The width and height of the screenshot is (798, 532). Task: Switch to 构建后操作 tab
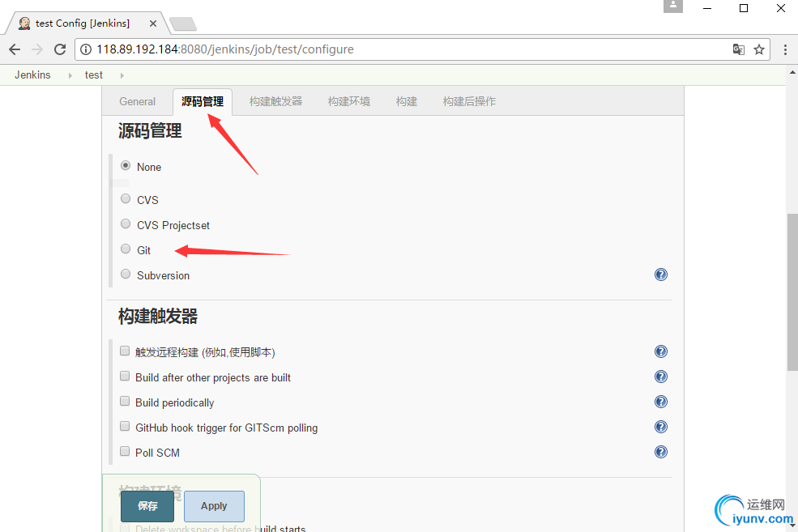tap(469, 101)
